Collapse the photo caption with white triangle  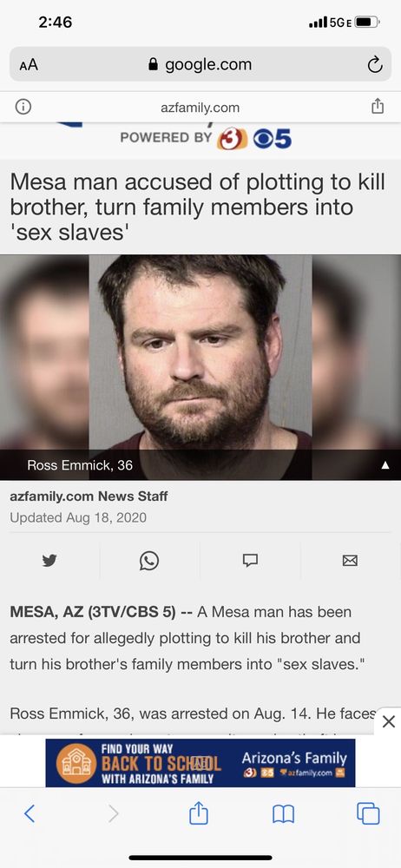coord(385,465)
